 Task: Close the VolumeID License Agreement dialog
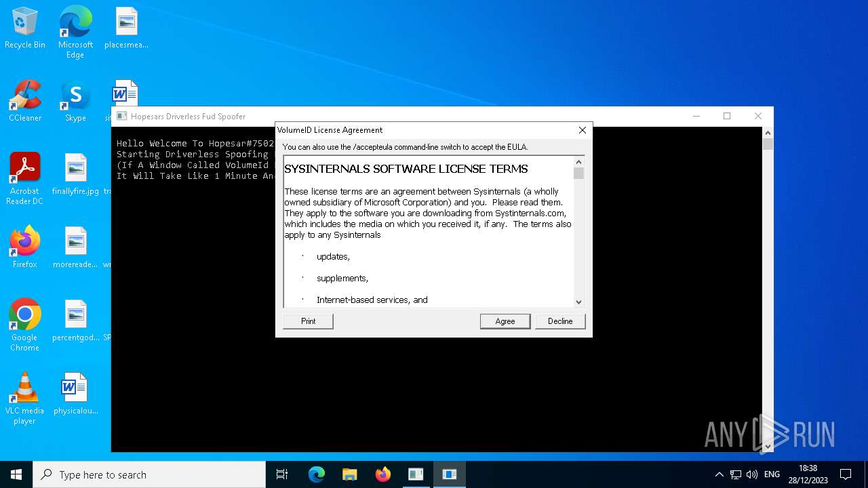582,130
